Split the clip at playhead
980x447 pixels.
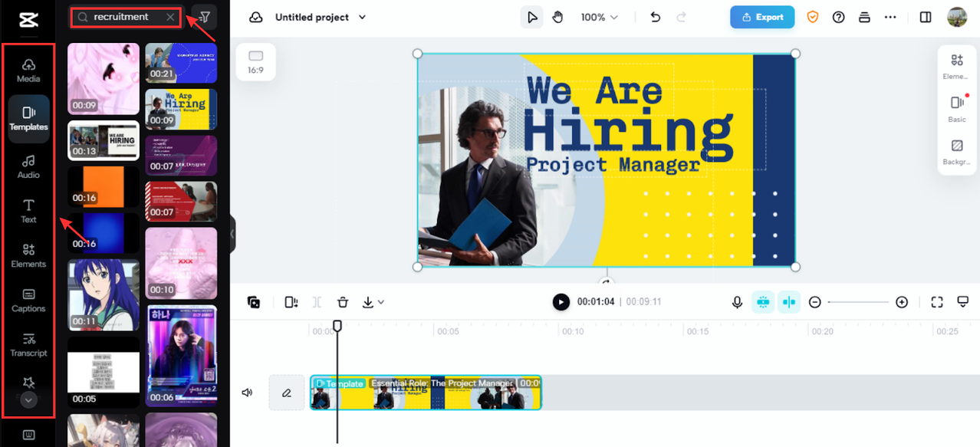291,302
